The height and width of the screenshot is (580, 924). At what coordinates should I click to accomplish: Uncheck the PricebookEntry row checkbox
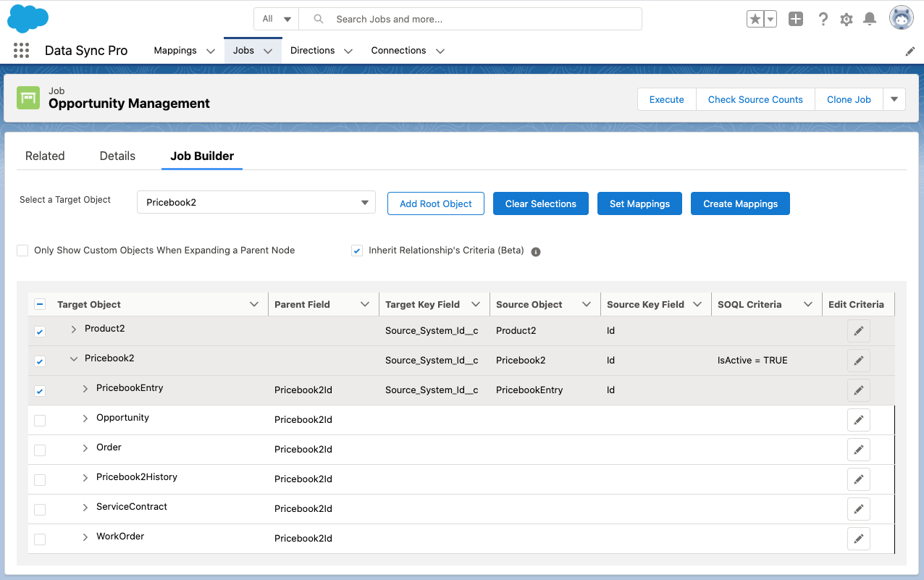[40, 391]
